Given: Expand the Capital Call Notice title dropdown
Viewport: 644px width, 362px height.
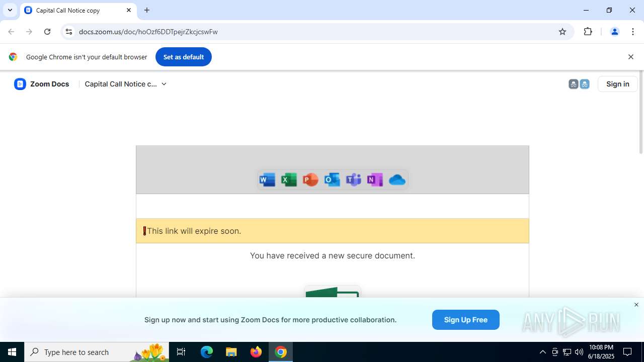Looking at the screenshot, I should 164,84.
